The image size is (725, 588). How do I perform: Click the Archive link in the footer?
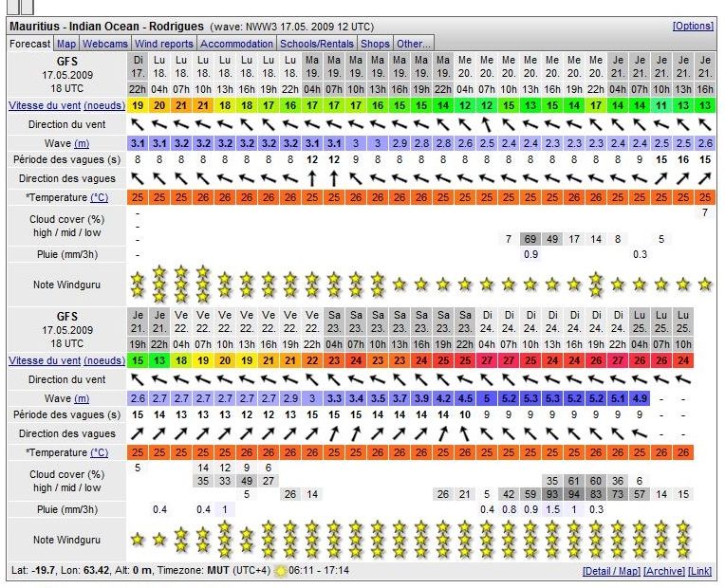click(662, 571)
